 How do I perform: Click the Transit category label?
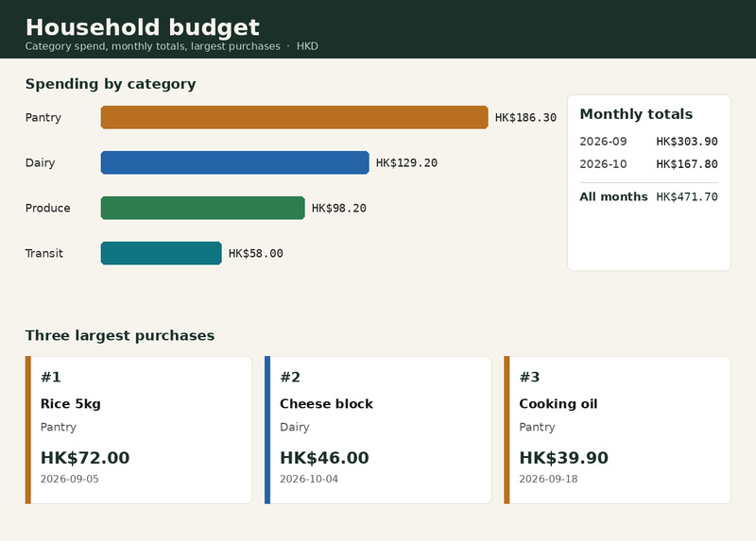[x=43, y=253]
